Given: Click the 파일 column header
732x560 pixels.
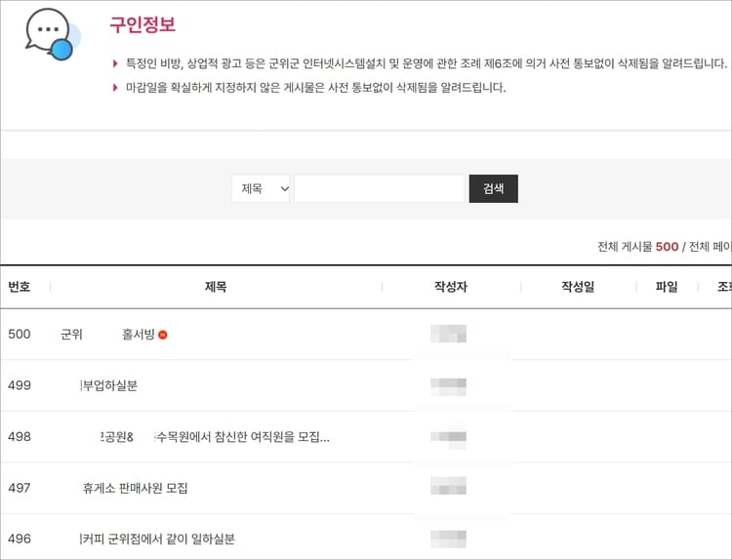Looking at the screenshot, I should [667, 287].
